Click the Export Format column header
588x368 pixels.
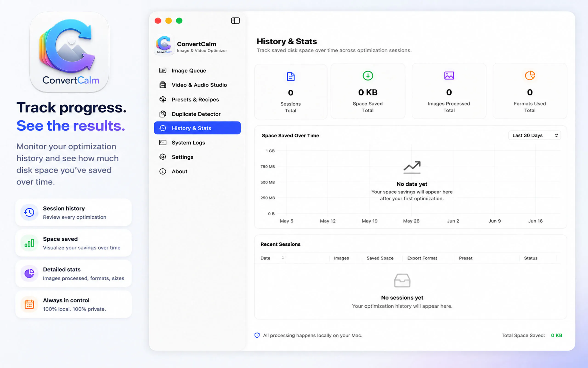click(x=422, y=258)
